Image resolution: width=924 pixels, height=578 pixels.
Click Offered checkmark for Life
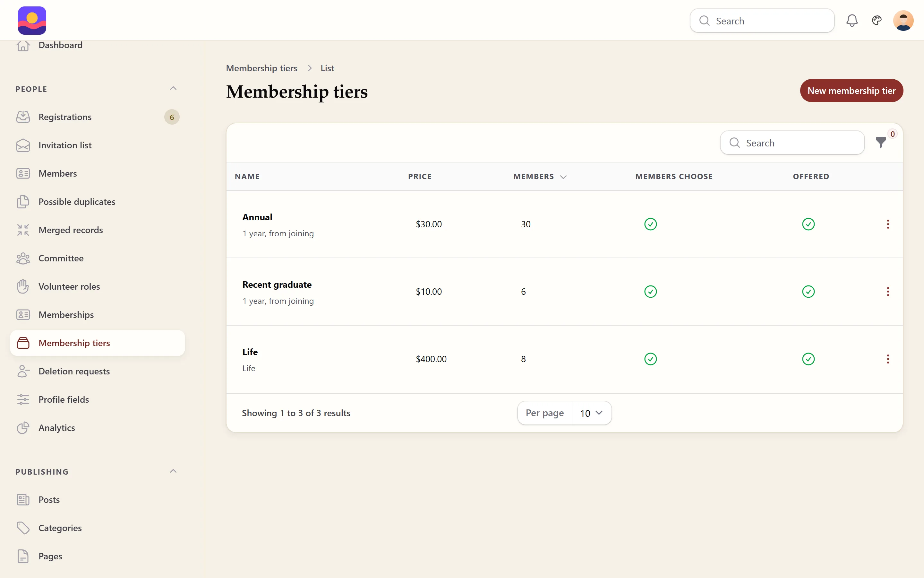(808, 359)
